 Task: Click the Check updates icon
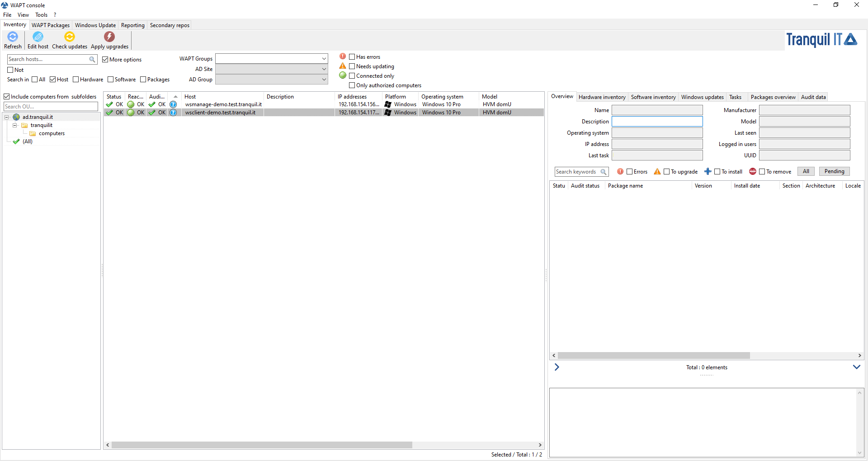tap(70, 37)
